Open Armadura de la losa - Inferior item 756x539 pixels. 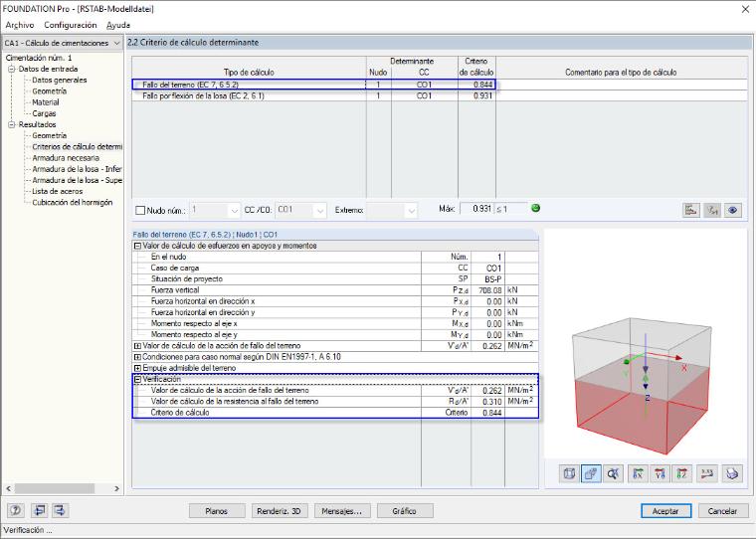pos(77,169)
